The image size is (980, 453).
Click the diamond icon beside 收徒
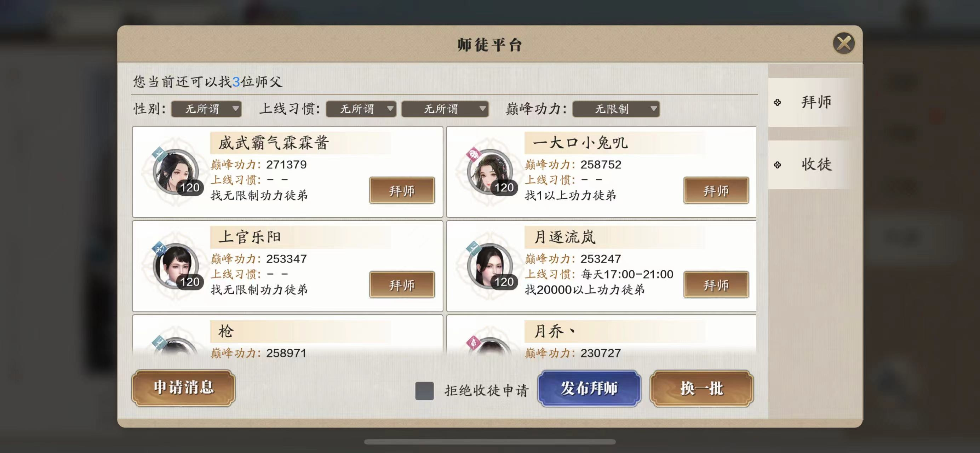pyautogui.click(x=778, y=165)
